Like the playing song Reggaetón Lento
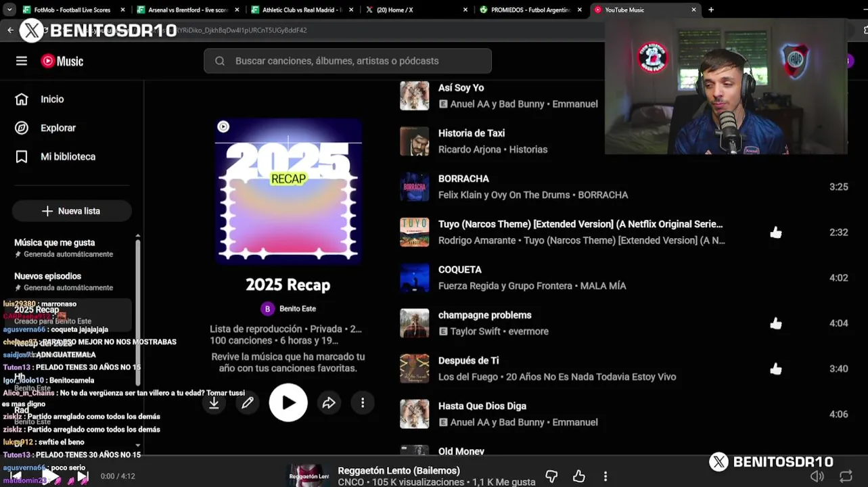This screenshot has height=487, width=868. click(578, 476)
